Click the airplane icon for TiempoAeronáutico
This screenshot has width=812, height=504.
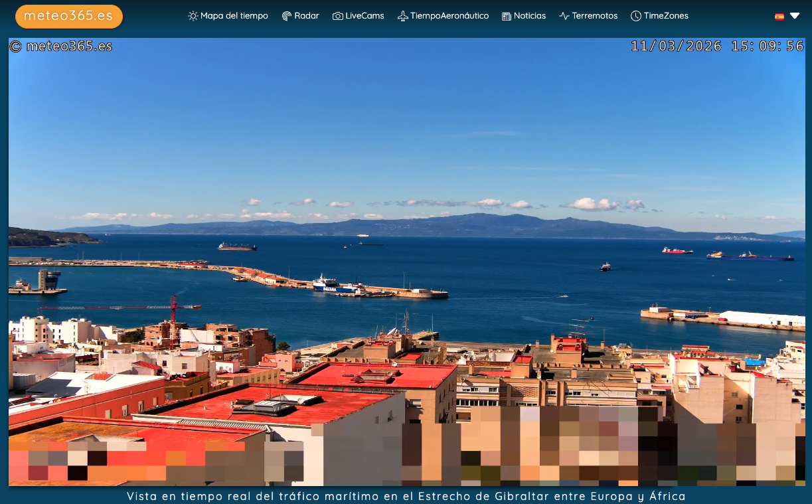click(403, 16)
